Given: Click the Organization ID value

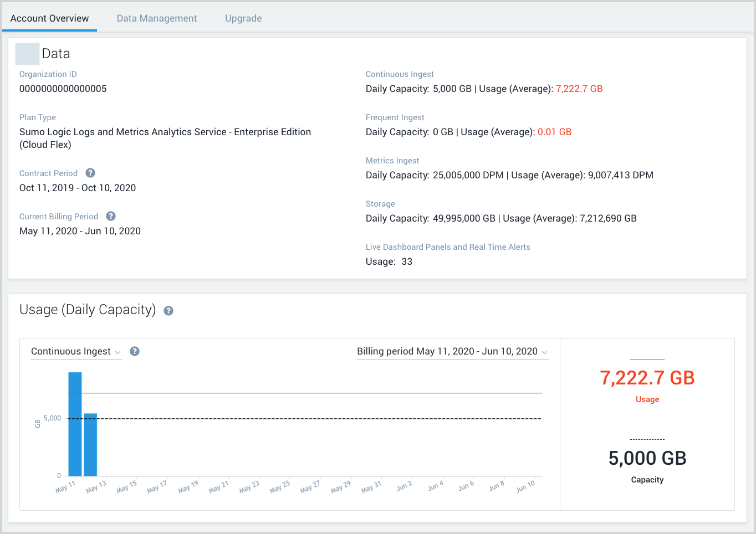Looking at the screenshot, I should (x=63, y=88).
